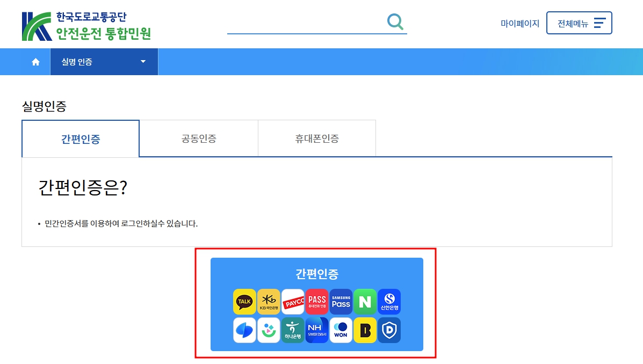Click the 간편인증은? heading text
The width and height of the screenshot is (643, 364).
click(x=83, y=188)
